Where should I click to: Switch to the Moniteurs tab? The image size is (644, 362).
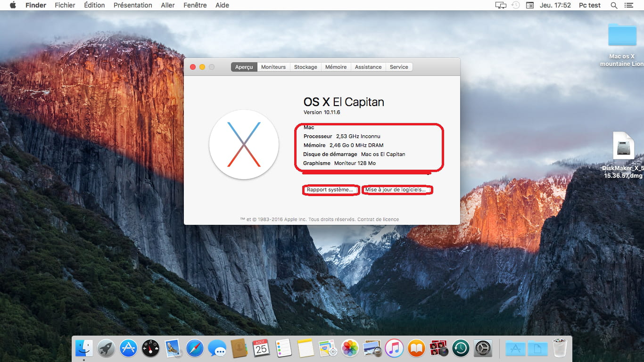[273, 67]
